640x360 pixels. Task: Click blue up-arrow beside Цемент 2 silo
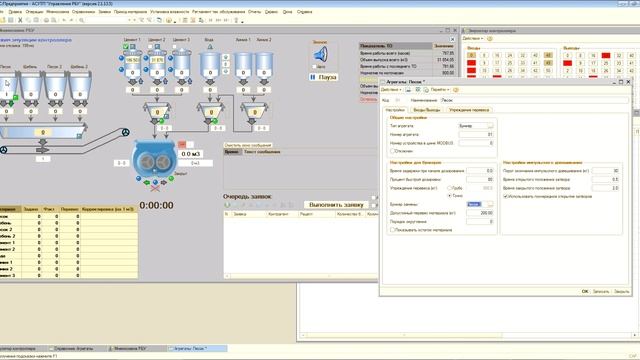pyautogui.click(x=165, y=82)
